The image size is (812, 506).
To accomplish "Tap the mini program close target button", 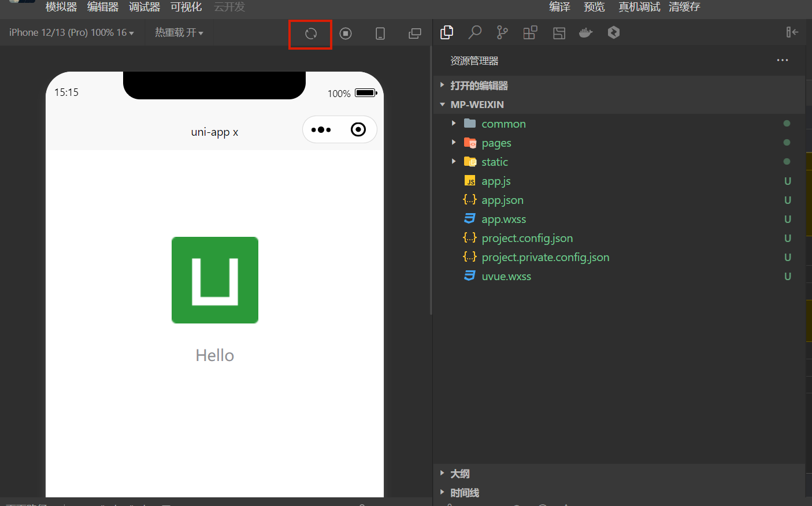I will [358, 129].
